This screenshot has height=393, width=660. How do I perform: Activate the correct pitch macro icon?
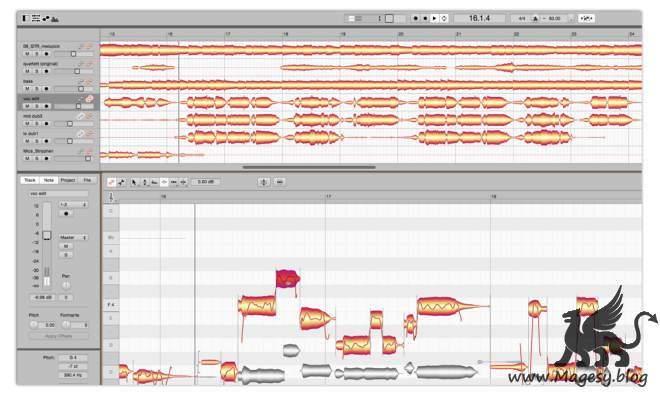click(x=264, y=182)
